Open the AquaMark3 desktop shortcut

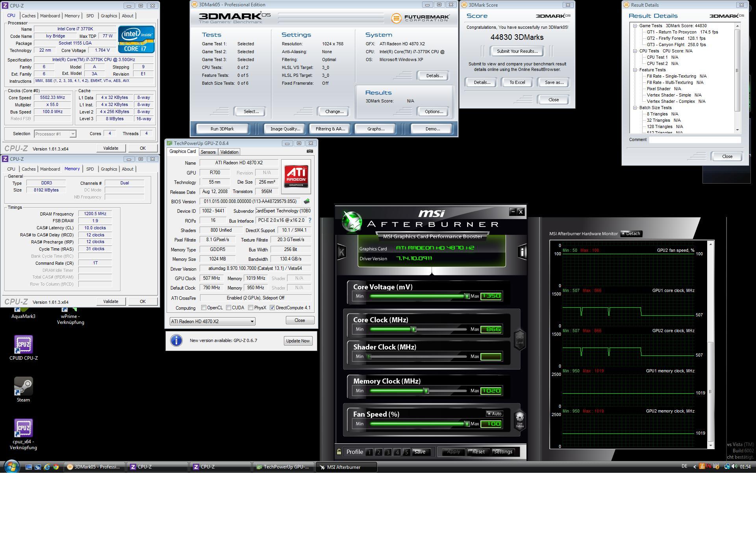click(x=23, y=313)
